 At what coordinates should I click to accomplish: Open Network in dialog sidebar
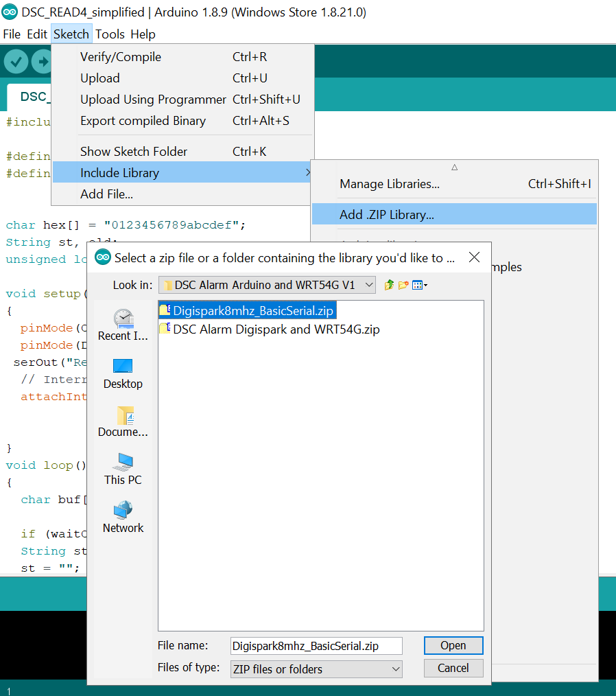123,518
